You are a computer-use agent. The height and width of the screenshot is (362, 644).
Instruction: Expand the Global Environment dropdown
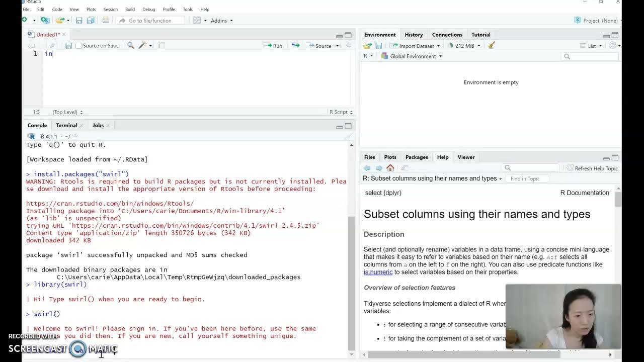pos(412,56)
